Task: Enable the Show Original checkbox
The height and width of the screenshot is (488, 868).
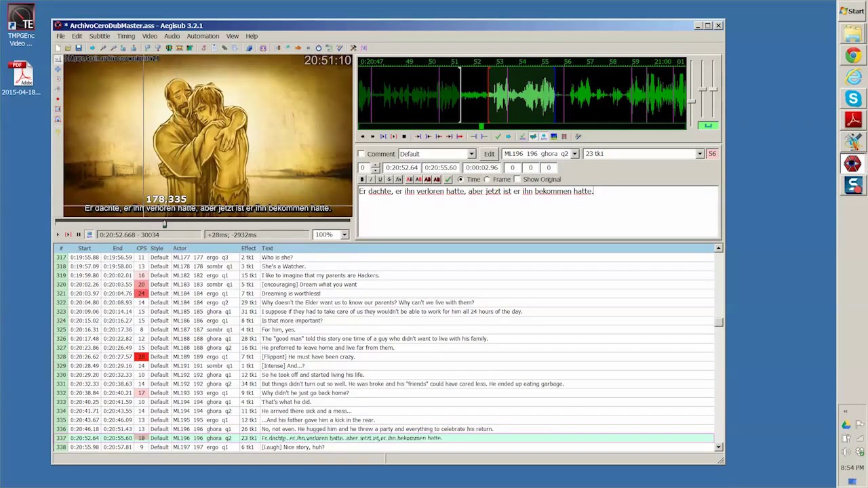Action: [517, 180]
